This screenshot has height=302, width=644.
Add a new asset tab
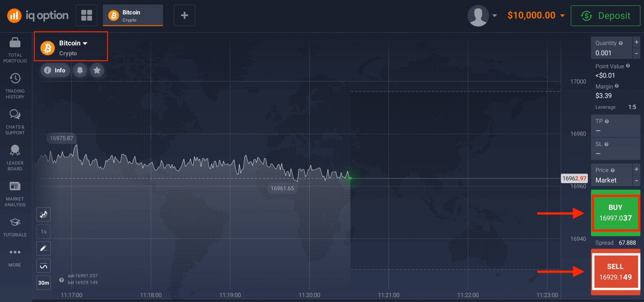[184, 15]
